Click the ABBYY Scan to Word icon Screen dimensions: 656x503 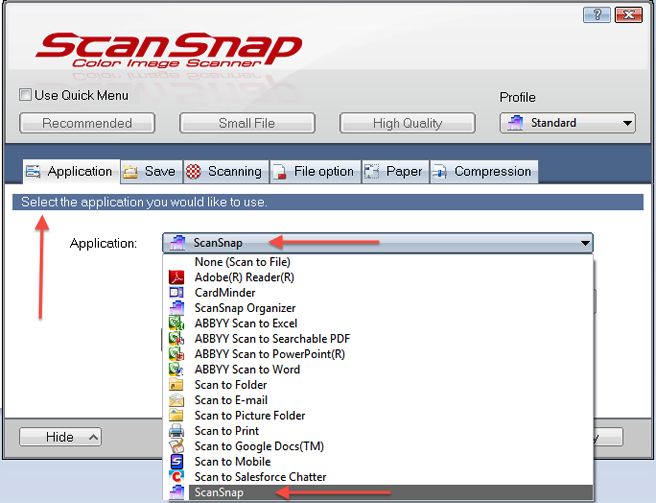click(x=176, y=369)
